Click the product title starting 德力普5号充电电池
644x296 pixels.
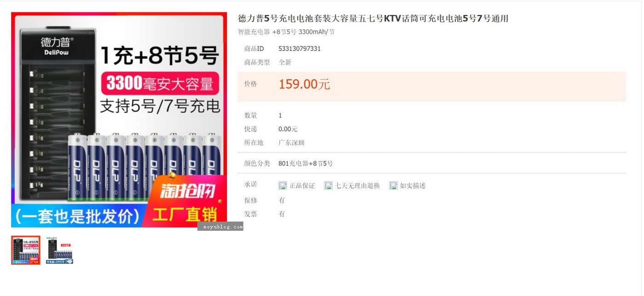373,18
